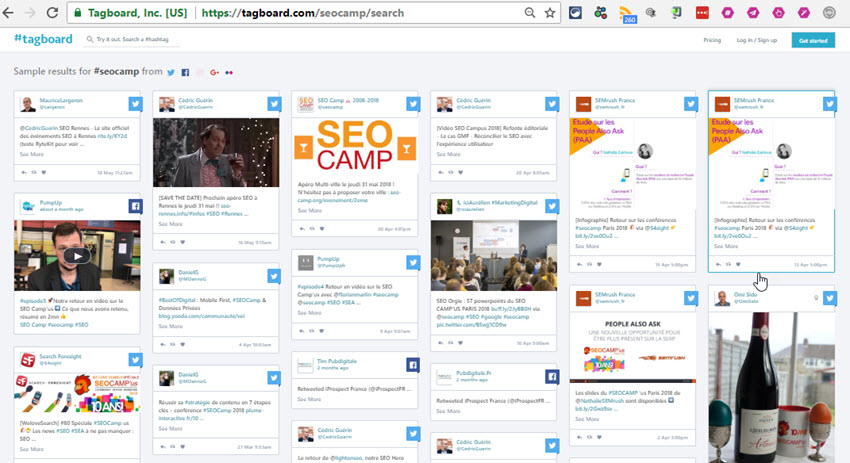Click See More on MauriceLargeron post

coord(31,155)
